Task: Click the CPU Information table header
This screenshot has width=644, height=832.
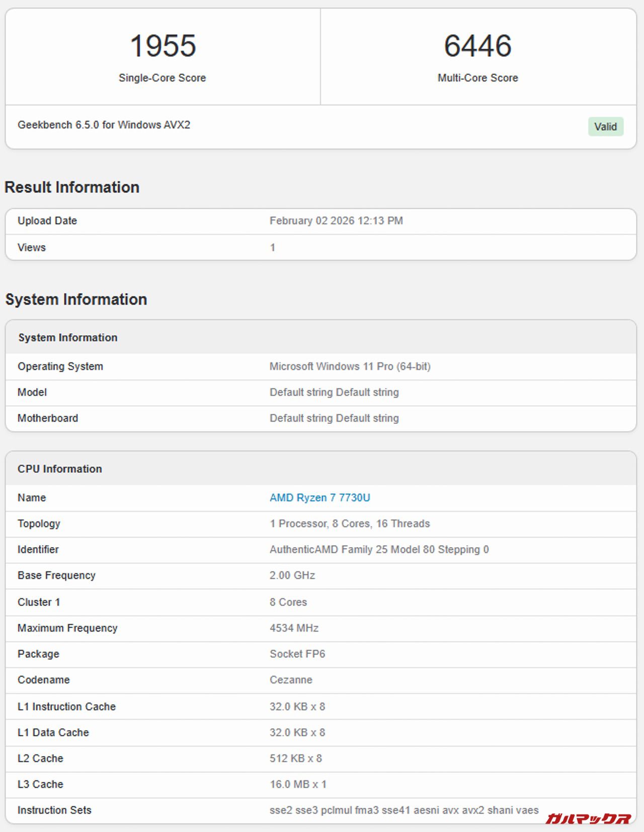Action: click(x=60, y=469)
